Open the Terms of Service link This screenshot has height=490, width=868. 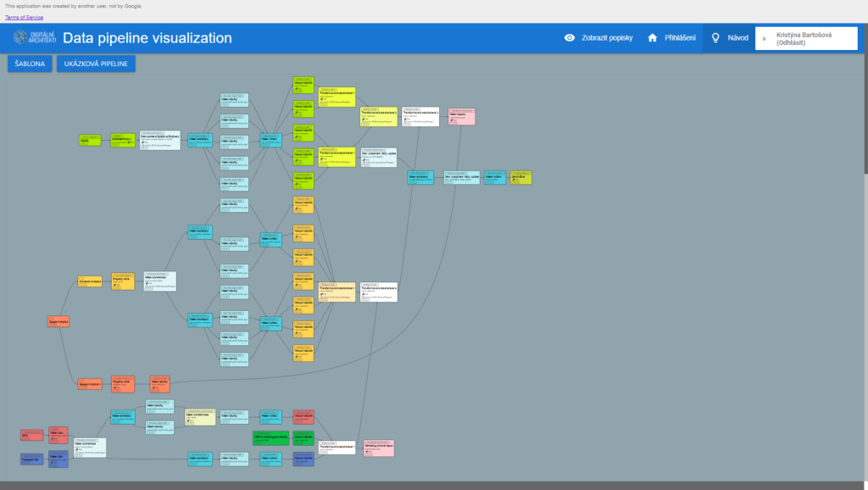coord(24,17)
